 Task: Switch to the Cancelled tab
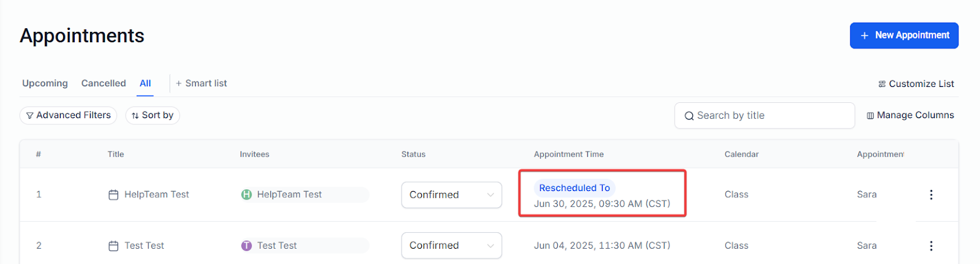[104, 83]
